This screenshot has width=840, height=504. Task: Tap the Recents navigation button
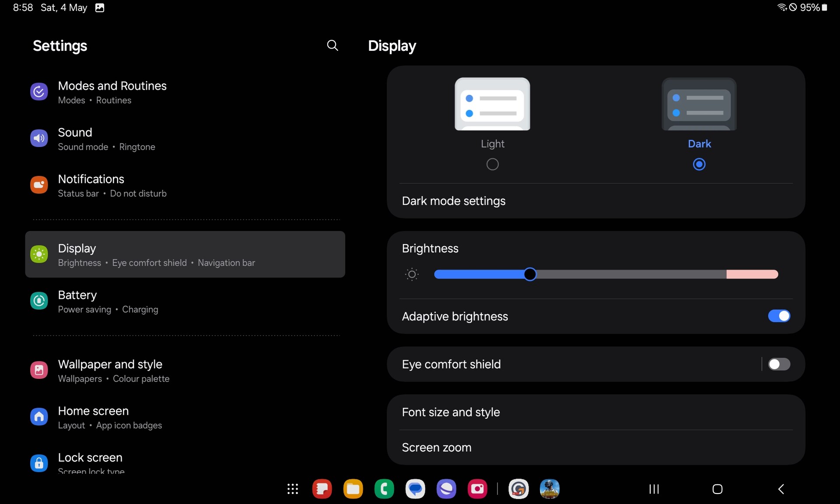654,489
